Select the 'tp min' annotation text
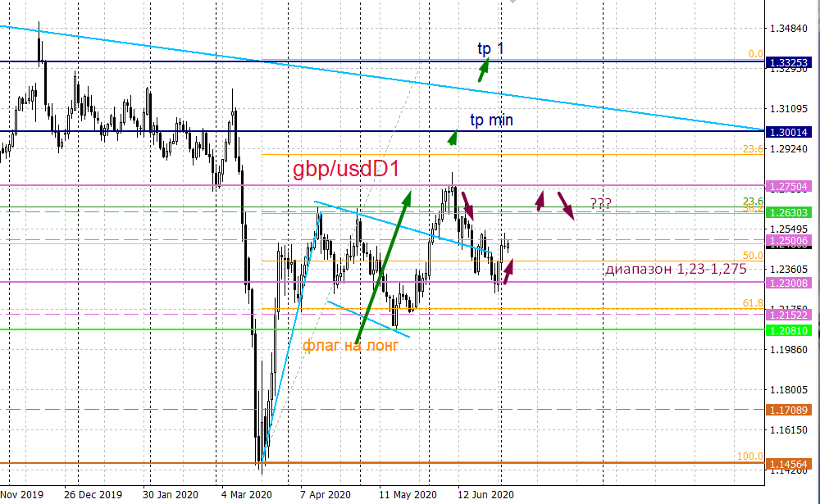Image resolution: width=820 pixels, height=504 pixels. point(491,120)
